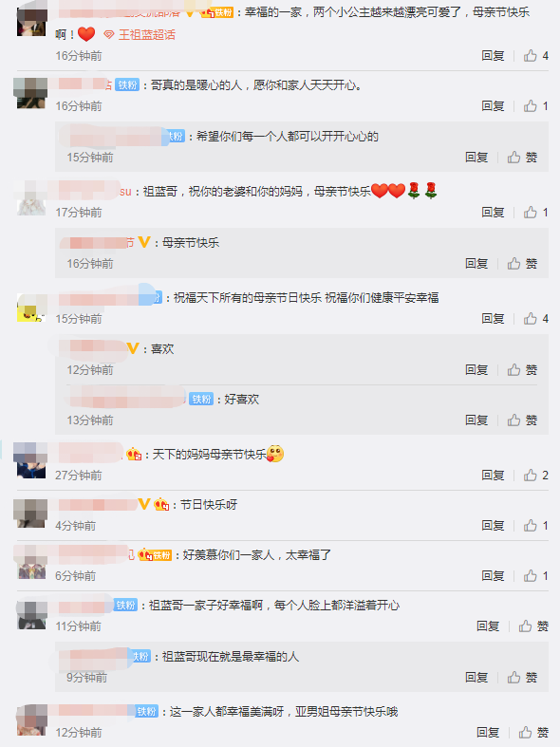Click 铁粉 badge beside '哥真的是暖心的人'
This screenshot has width=560, height=747.
tap(127, 84)
